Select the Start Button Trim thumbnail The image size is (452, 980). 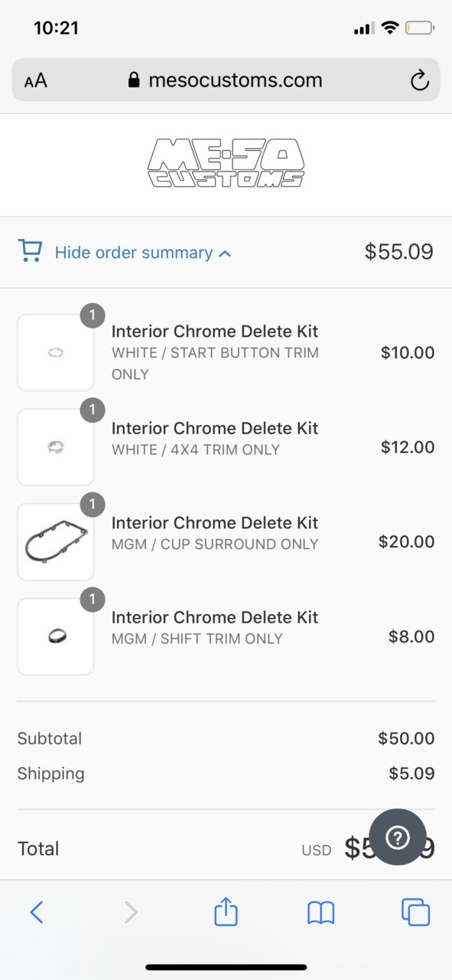56,352
